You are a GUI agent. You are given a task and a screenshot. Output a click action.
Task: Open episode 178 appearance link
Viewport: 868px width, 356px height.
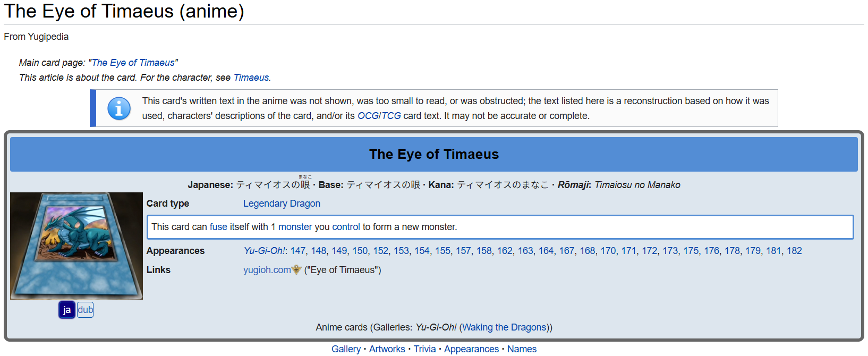pos(733,251)
